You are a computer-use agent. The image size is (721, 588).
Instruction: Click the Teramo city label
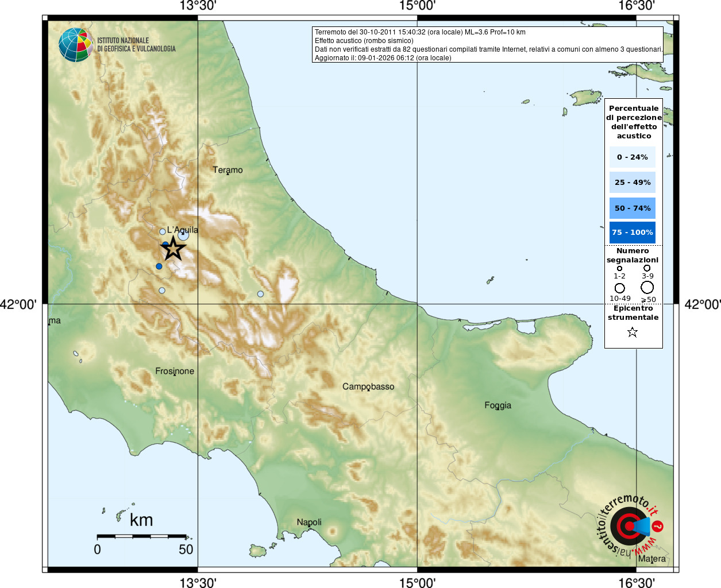pos(228,170)
